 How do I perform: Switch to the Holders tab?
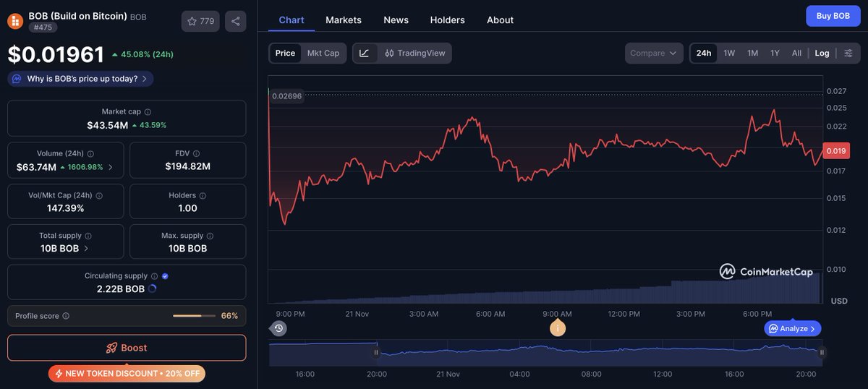(x=447, y=20)
